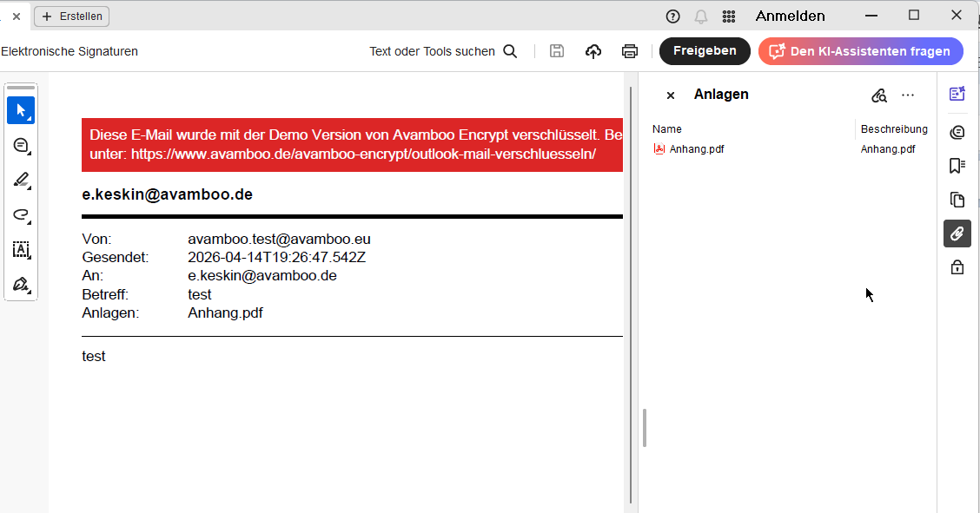Click the save disk icon
Viewport: 980px width, 513px height.
[x=556, y=51]
